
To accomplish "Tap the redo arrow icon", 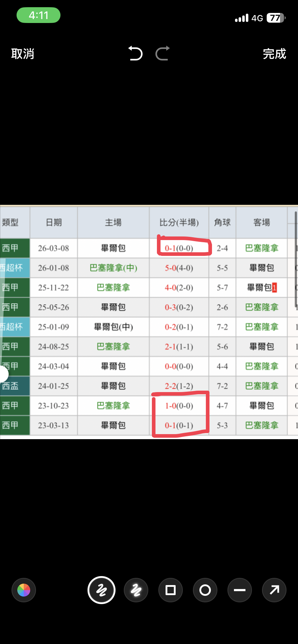I will click(163, 53).
